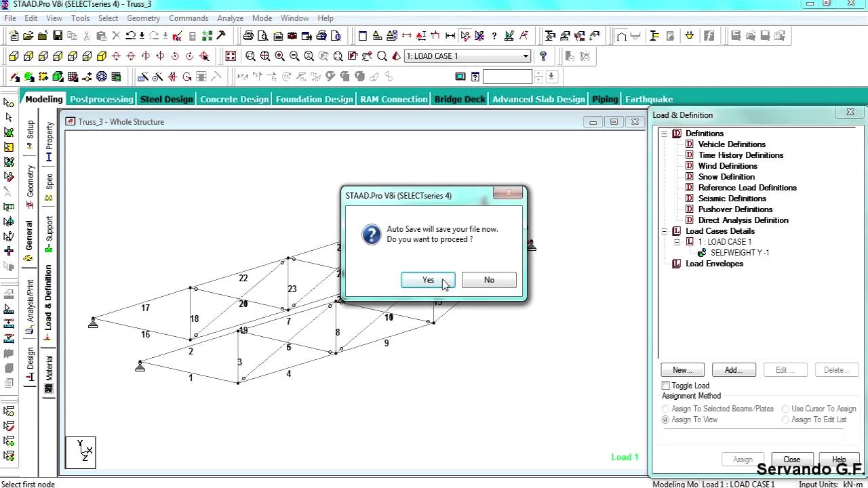Click the small monitor icon beside the input field
Screen dimensions: 868x488
(460, 77)
